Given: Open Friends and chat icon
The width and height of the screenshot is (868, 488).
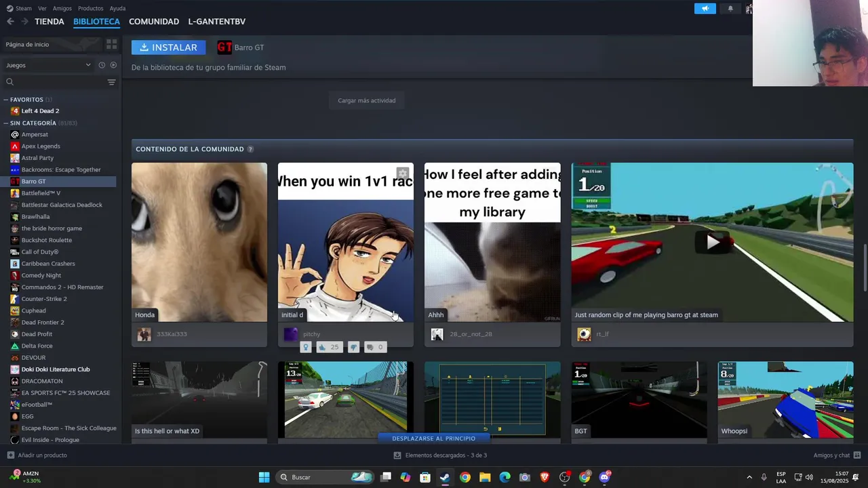Looking at the screenshot, I should coord(857,455).
